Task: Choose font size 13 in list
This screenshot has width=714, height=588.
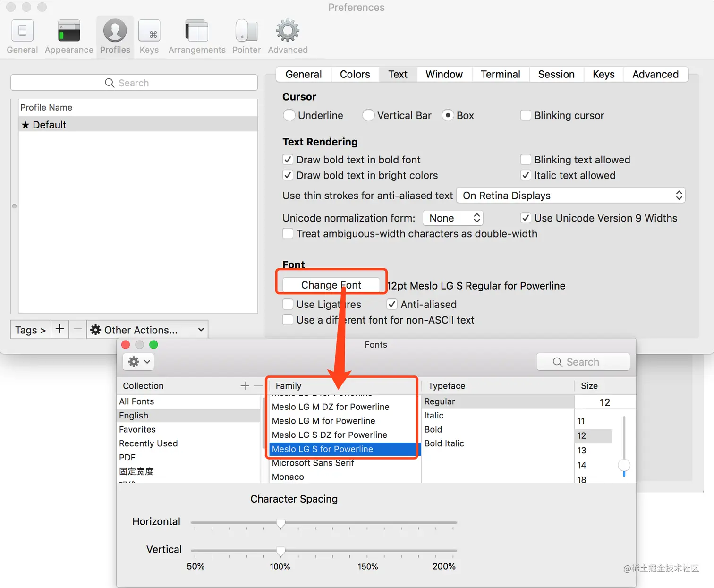Action: (594, 451)
